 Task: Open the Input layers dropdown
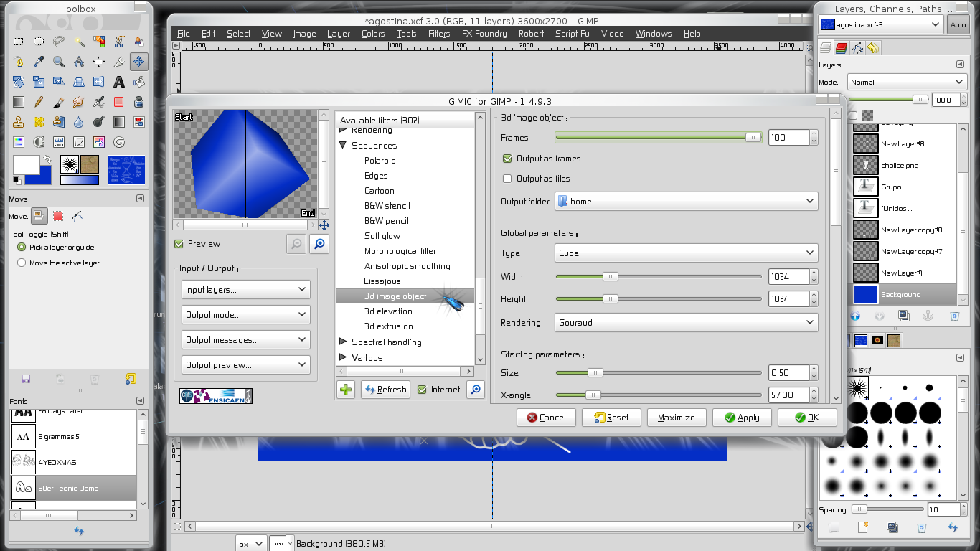(x=245, y=290)
